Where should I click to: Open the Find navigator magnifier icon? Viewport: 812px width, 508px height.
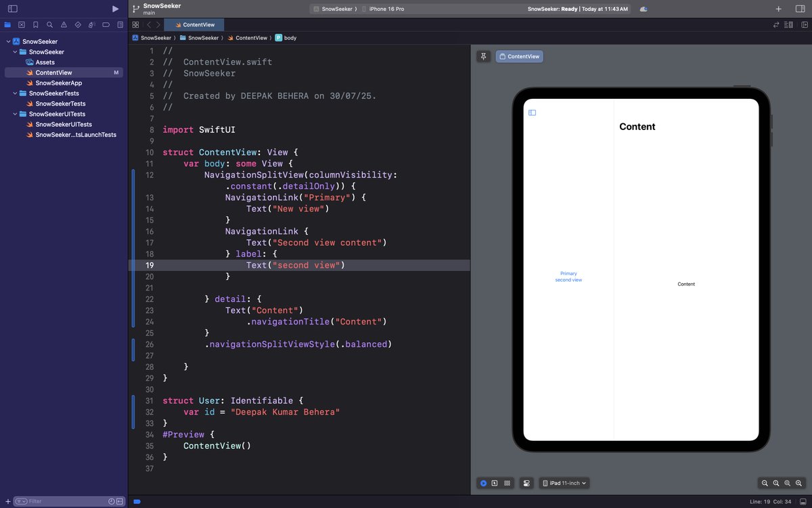coord(49,24)
